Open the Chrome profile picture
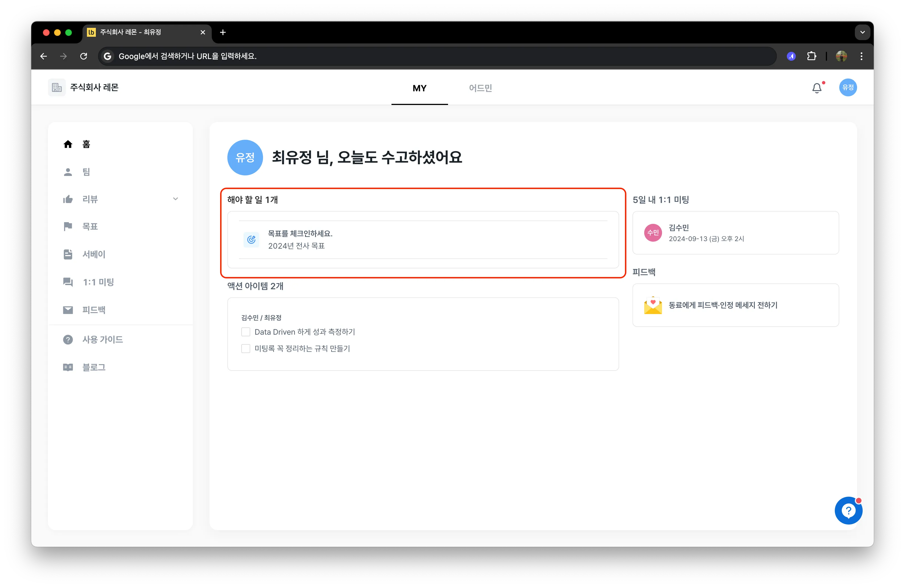 coord(841,56)
